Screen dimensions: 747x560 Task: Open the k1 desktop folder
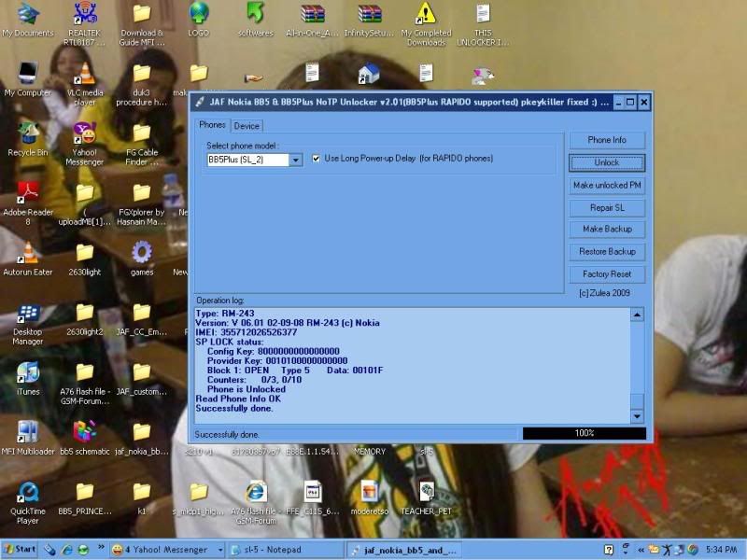click(x=142, y=498)
